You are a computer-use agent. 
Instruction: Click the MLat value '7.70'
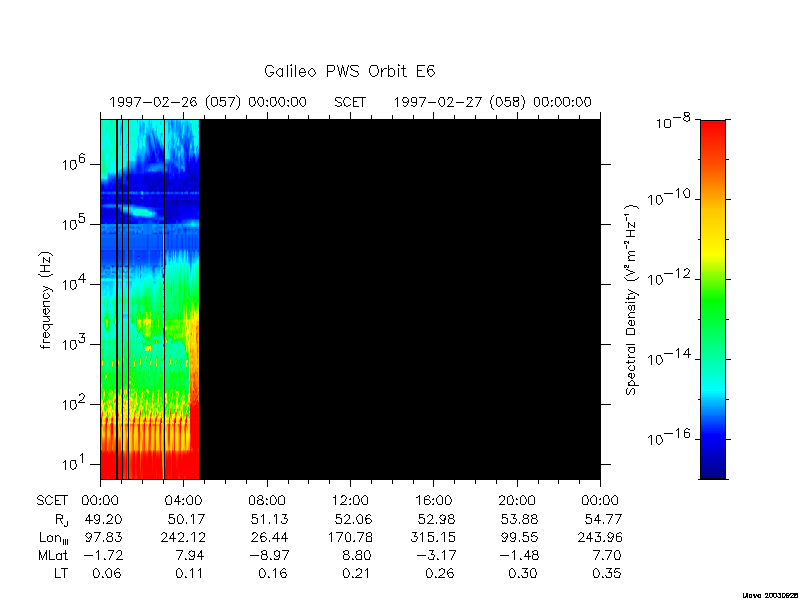[x=606, y=555]
